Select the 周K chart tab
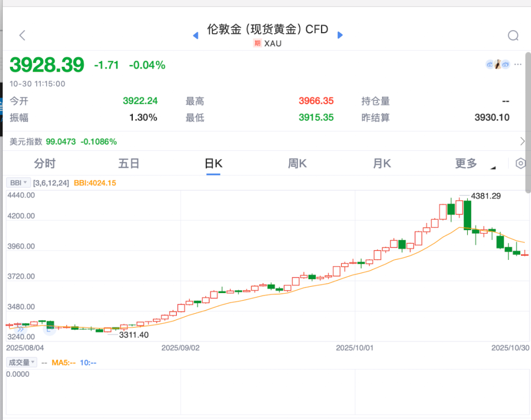The image size is (531, 420). (x=297, y=164)
